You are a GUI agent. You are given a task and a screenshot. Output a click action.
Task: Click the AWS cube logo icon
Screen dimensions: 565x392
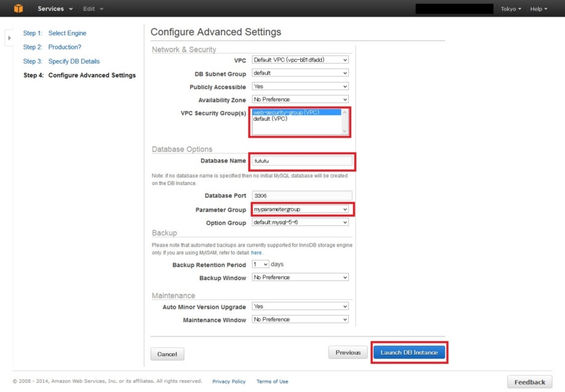[x=18, y=8]
